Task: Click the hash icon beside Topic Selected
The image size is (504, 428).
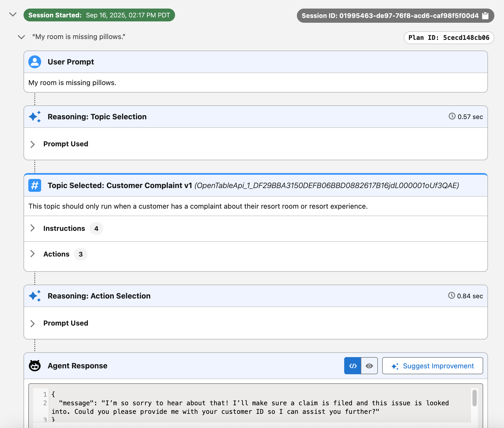Action: (35, 185)
